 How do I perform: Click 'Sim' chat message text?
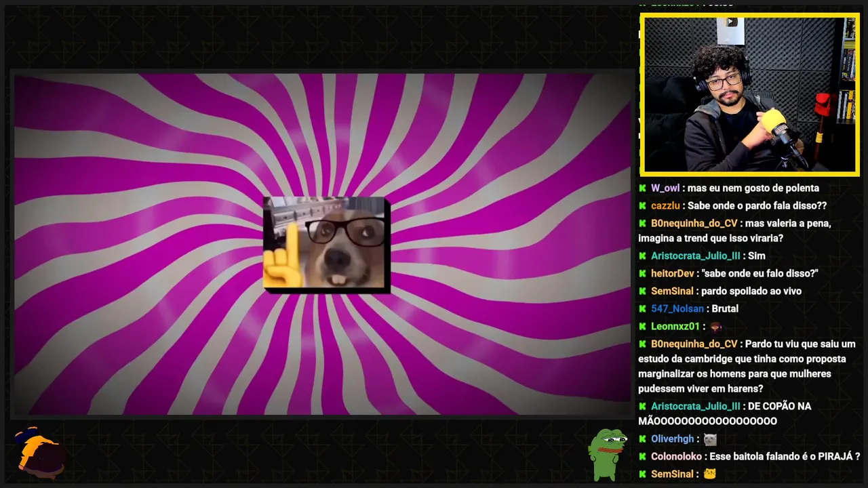(756, 256)
